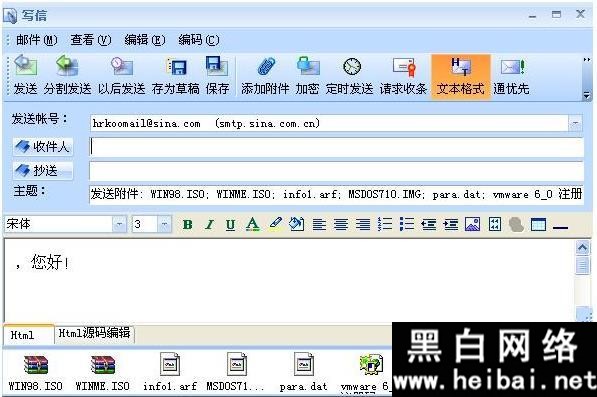Open the 编码(C) menu
The width and height of the screenshot is (597, 397).
coord(199,40)
